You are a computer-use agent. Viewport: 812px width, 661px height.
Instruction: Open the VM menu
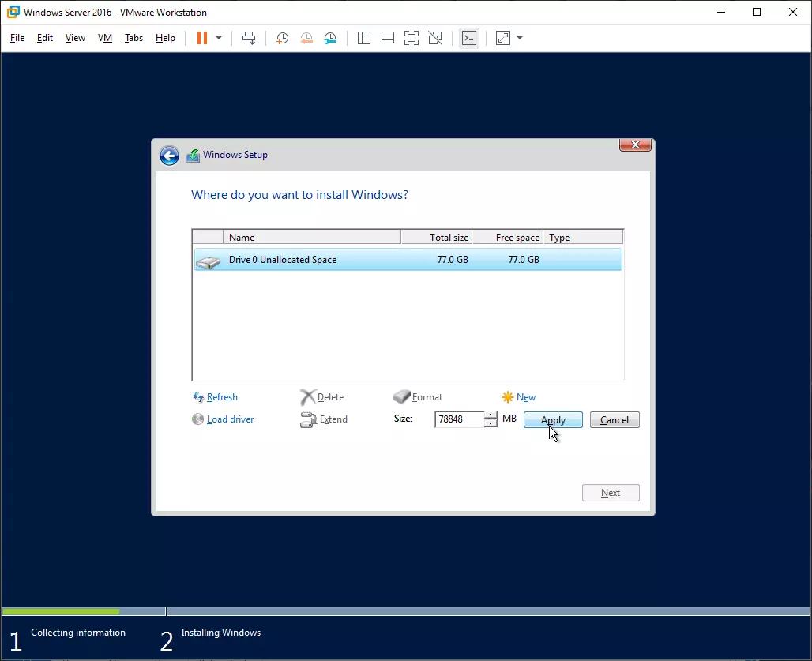point(105,38)
